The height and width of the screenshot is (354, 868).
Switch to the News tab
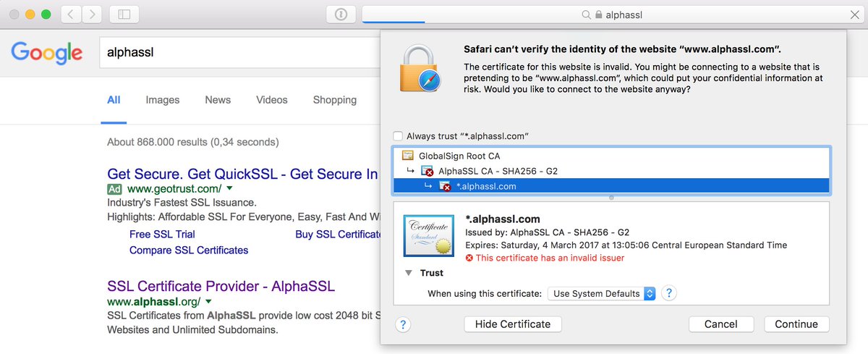tap(218, 100)
